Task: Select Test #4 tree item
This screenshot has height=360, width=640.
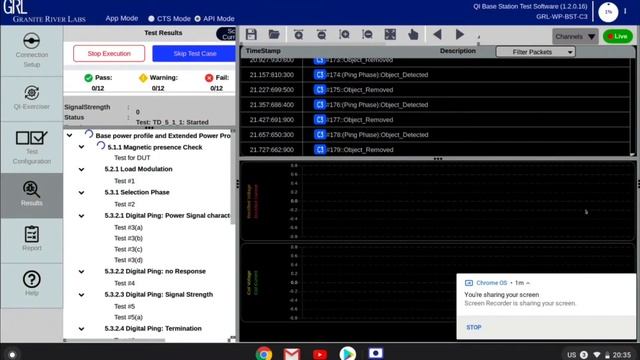Action: [x=124, y=283]
